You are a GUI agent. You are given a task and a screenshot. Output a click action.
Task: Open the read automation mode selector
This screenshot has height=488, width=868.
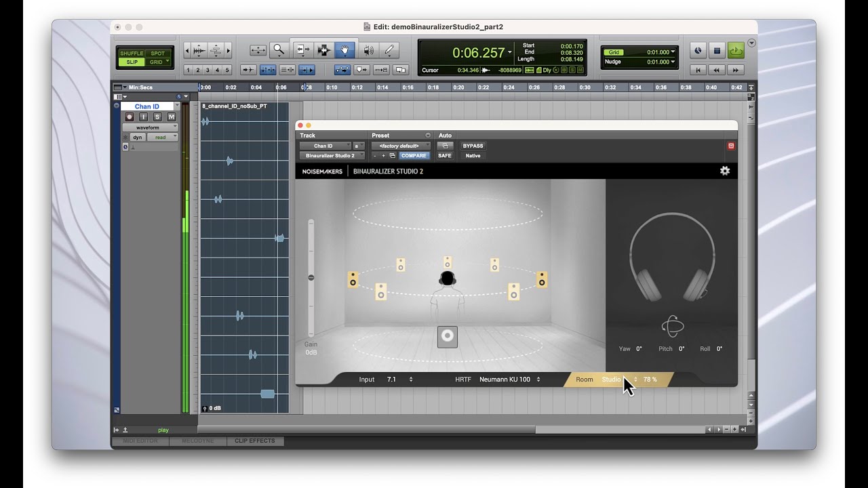click(162, 138)
